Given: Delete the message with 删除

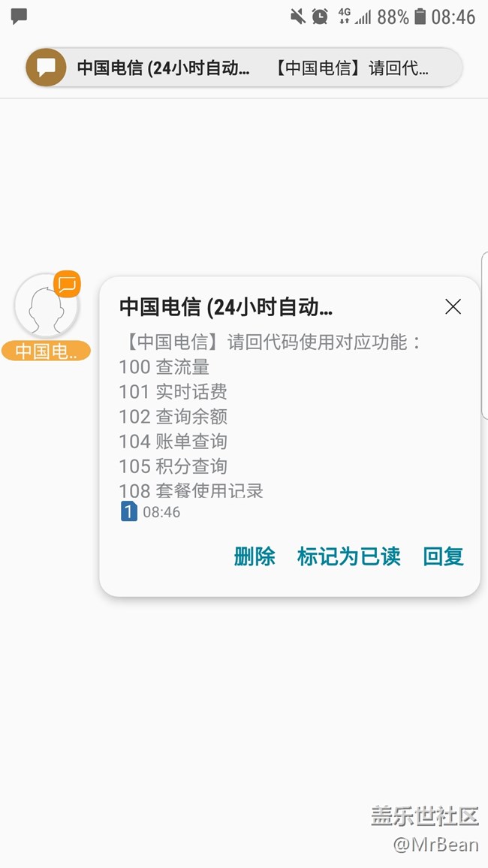Looking at the screenshot, I should [255, 556].
